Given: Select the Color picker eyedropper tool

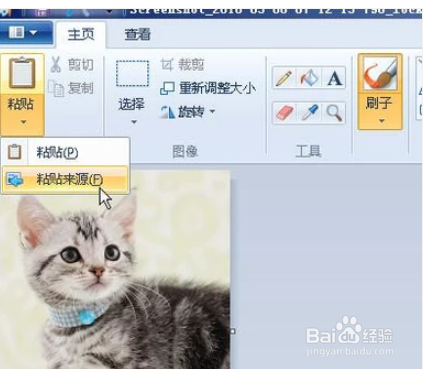Looking at the screenshot, I should [x=309, y=113].
